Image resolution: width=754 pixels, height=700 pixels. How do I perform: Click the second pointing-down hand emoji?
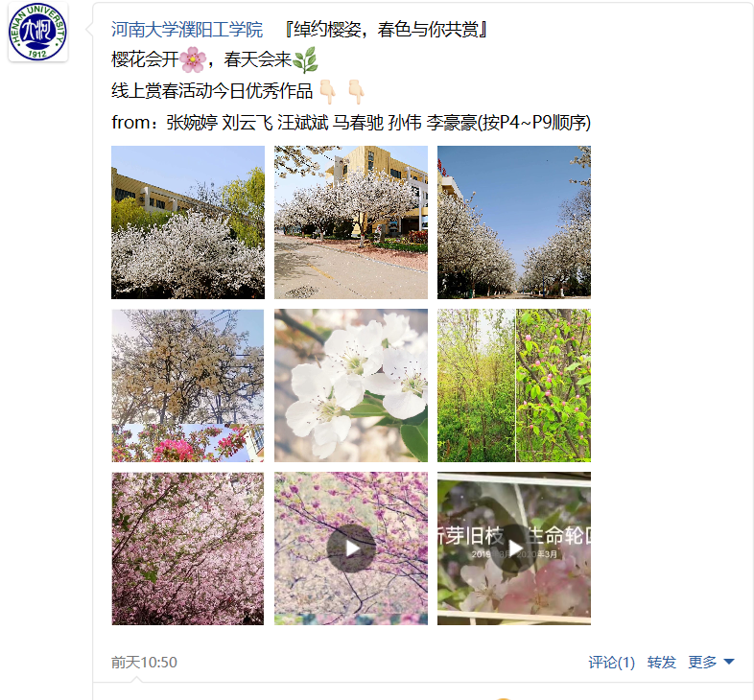pyautogui.click(x=356, y=91)
